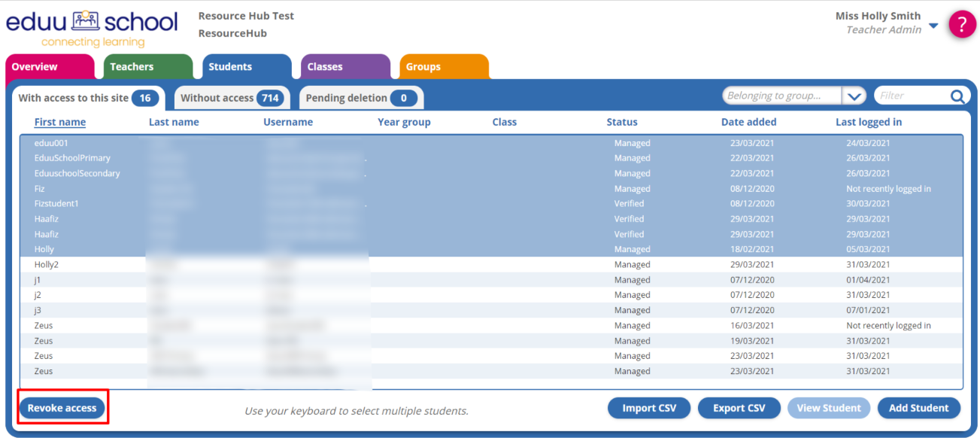The height and width of the screenshot is (438, 980).
Task: Click the Export CSV button
Action: pyautogui.click(x=739, y=408)
